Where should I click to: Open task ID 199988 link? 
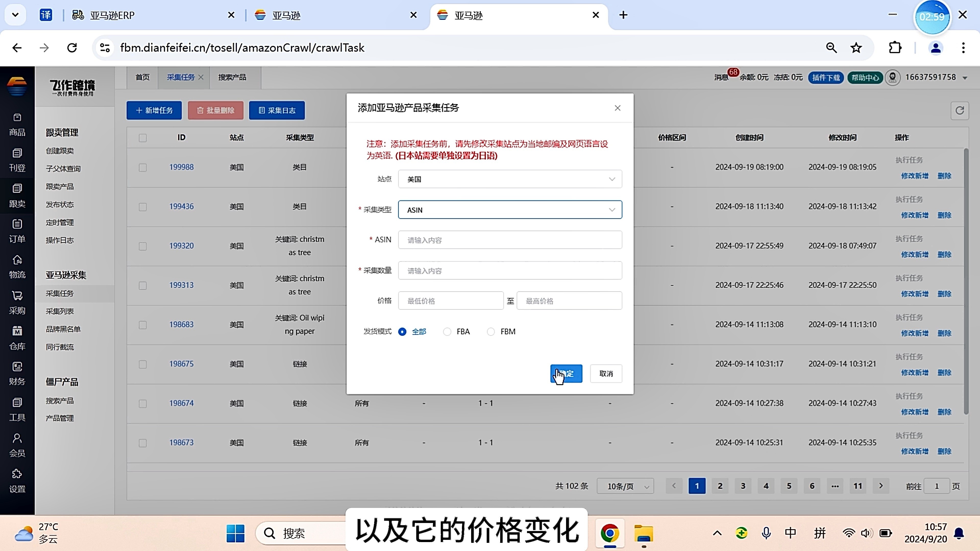click(181, 167)
